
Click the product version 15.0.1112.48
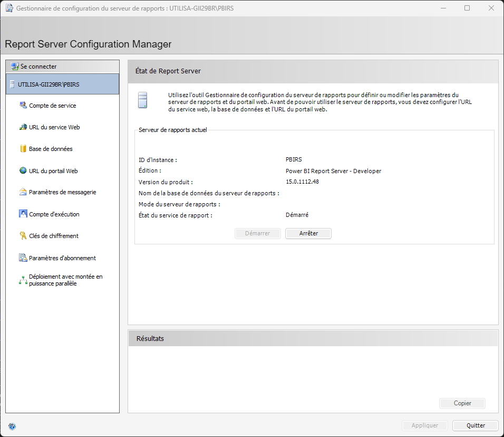click(x=302, y=182)
